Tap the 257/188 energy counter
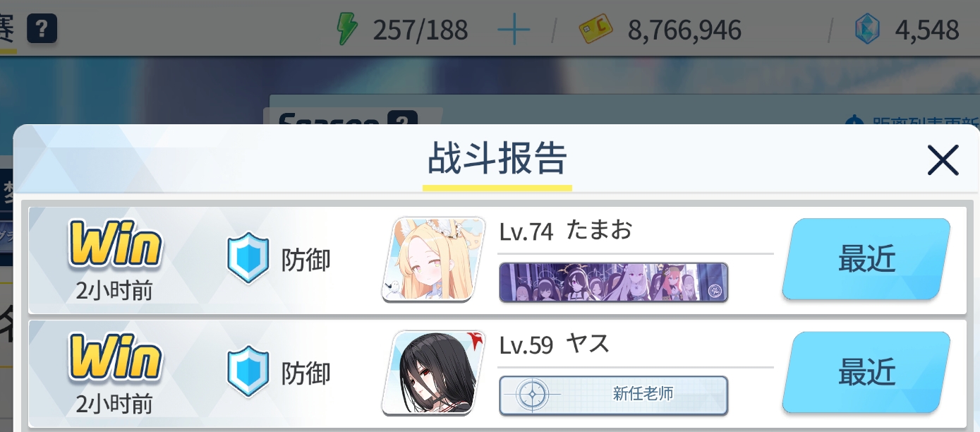980x432 pixels. tap(420, 30)
